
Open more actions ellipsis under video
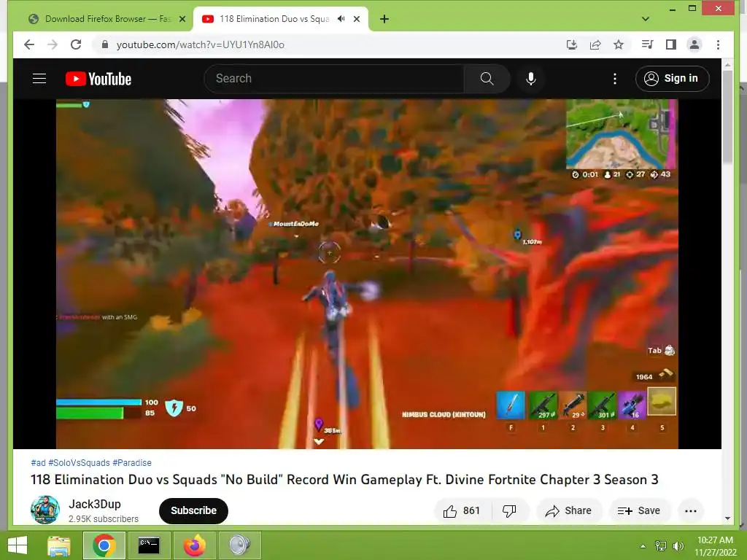[x=690, y=511]
